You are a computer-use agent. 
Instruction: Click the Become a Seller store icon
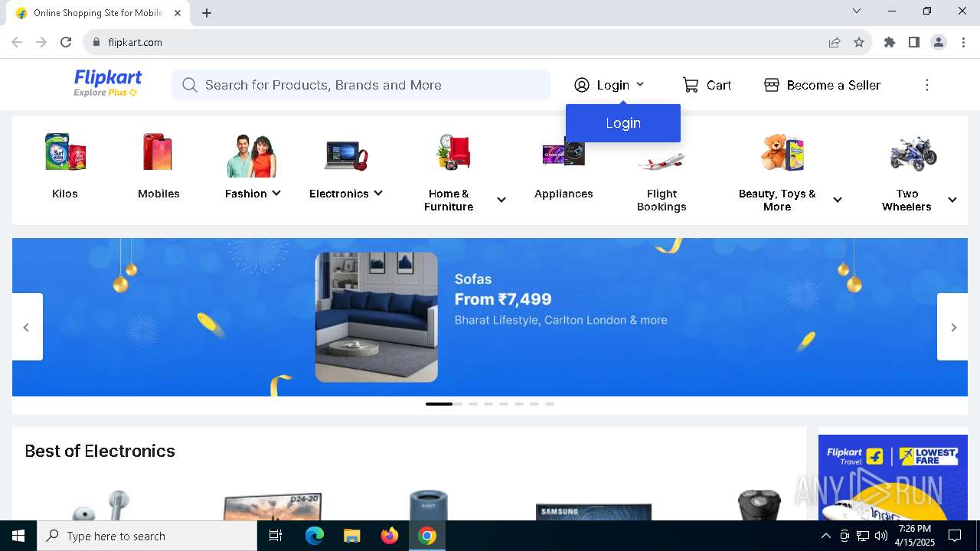coord(772,85)
